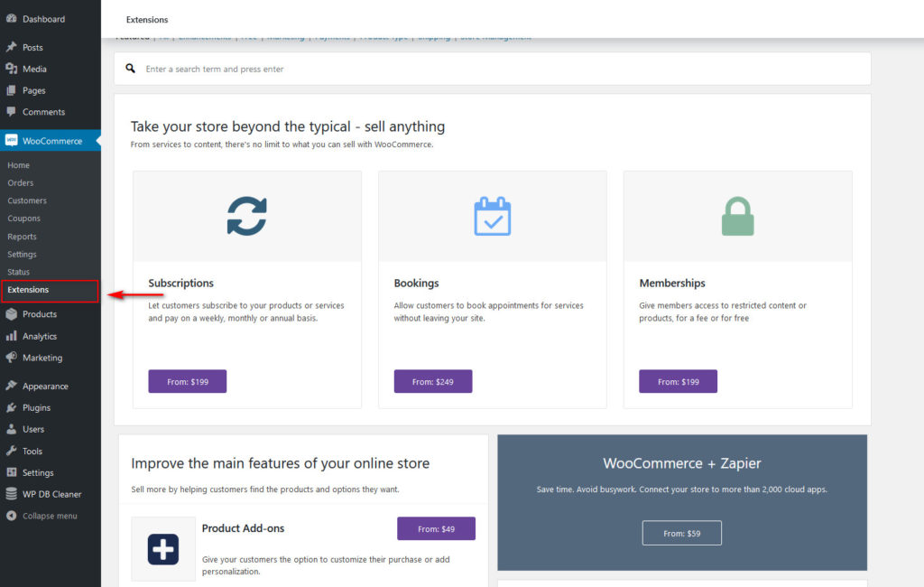Select the WooCommerce menu
924x587 pixels.
pos(51,140)
